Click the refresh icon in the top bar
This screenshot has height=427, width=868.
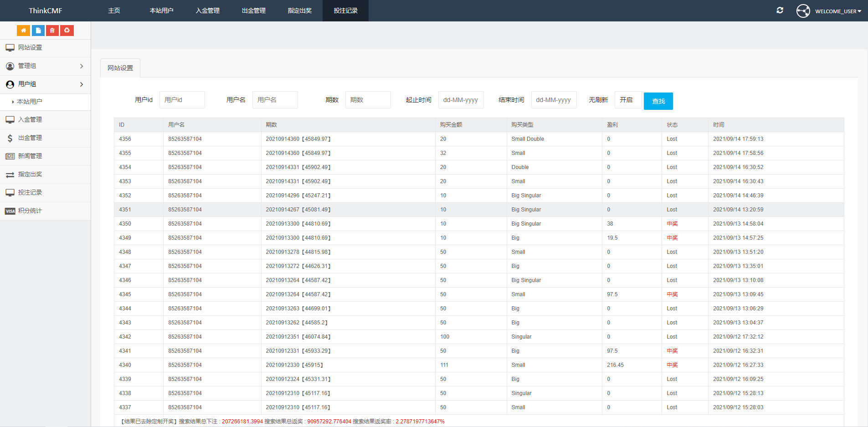pos(780,10)
